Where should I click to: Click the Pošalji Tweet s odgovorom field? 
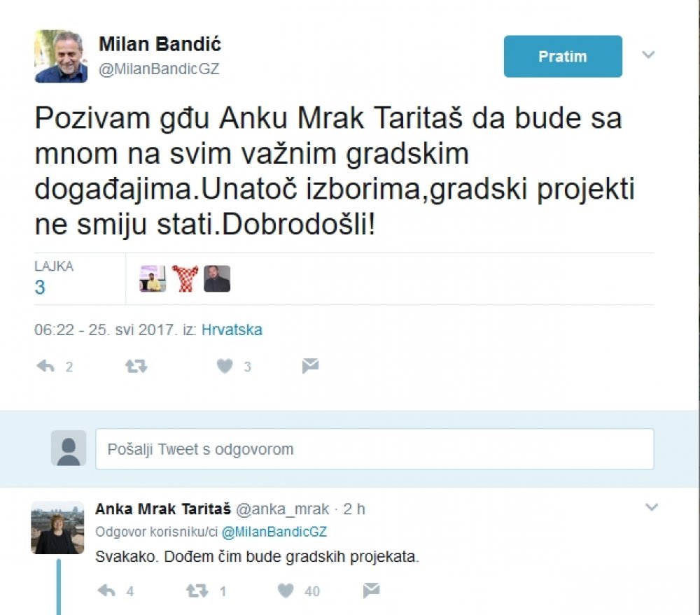click(x=374, y=449)
